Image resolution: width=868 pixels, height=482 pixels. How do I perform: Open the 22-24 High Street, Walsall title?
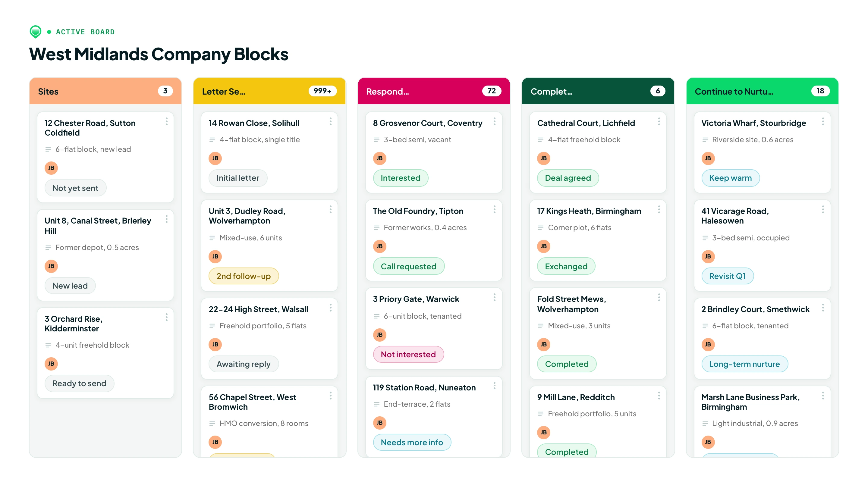click(259, 309)
